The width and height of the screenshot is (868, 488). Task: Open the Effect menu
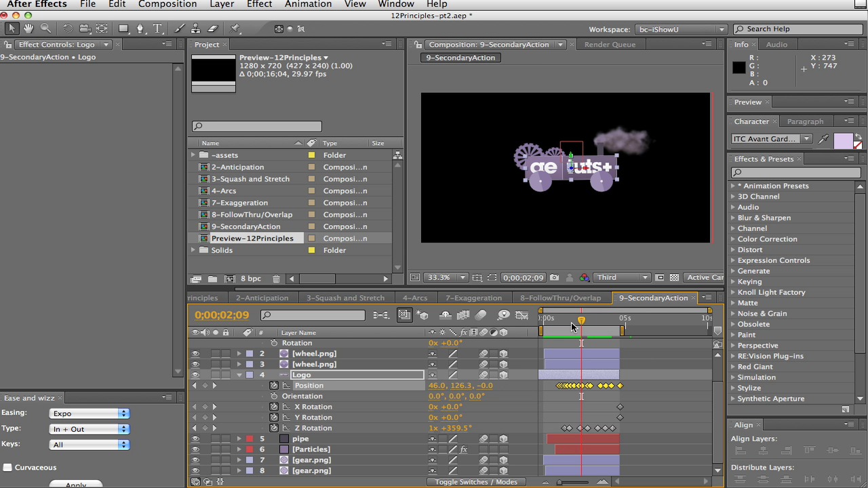click(259, 4)
